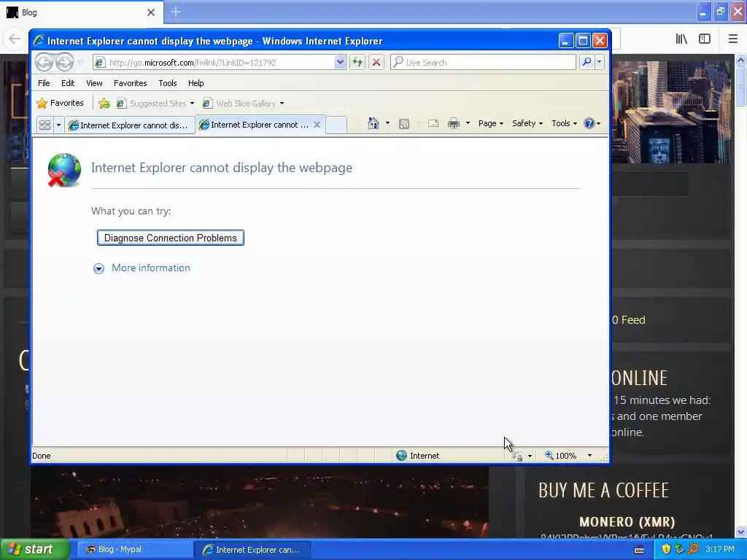Click the IE page icon in address bar
Image resolution: width=747 pixels, height=560 pixels.
(x=100, y=63)
